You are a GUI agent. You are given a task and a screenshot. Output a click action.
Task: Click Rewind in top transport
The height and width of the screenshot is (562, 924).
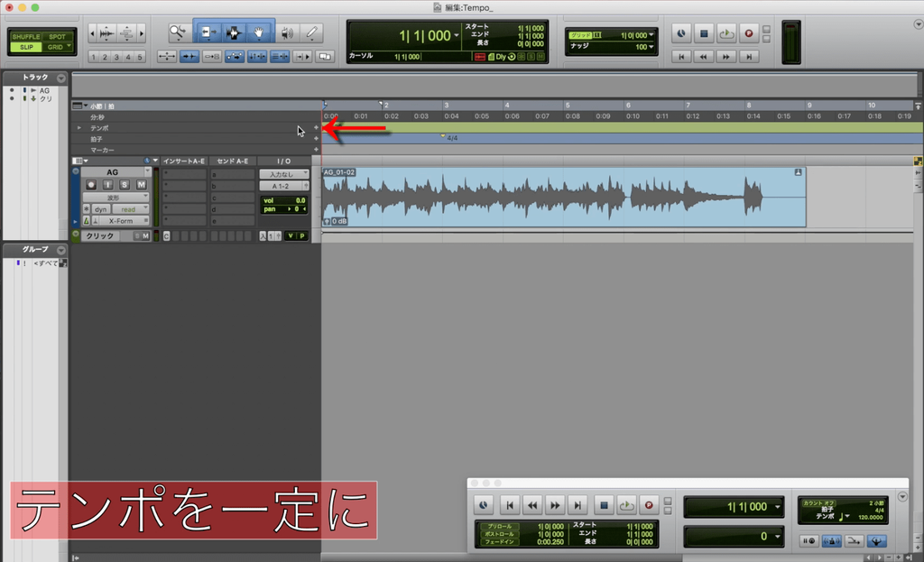704,57
